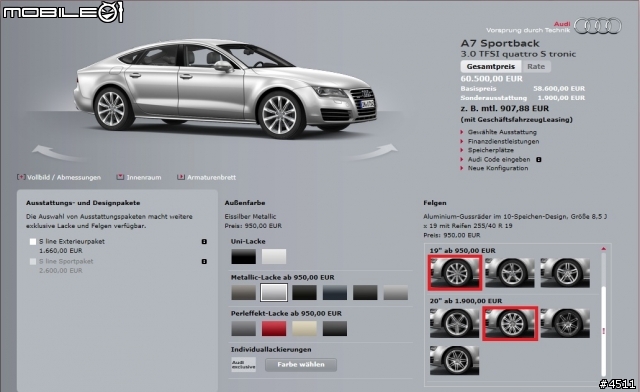Select first 19" wheel thumbnail
This screenshot has height=392, width=640.
pyautogui.click(x=455, y=273)
